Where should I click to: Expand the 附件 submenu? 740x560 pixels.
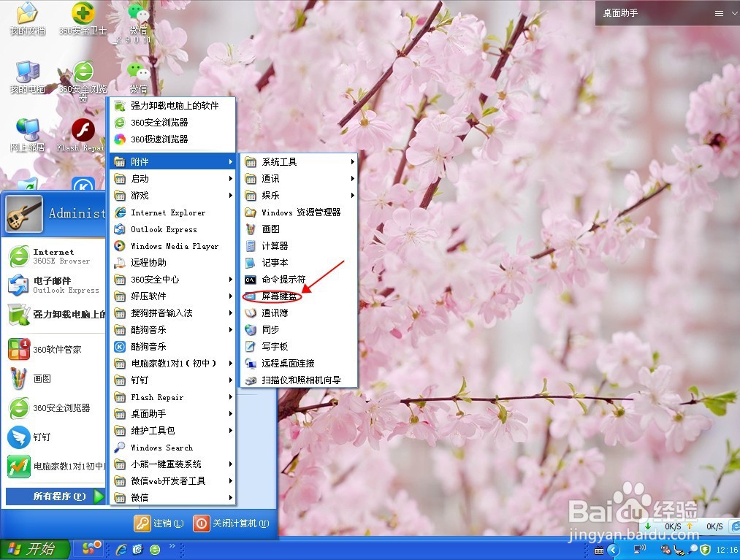point(172,162)
